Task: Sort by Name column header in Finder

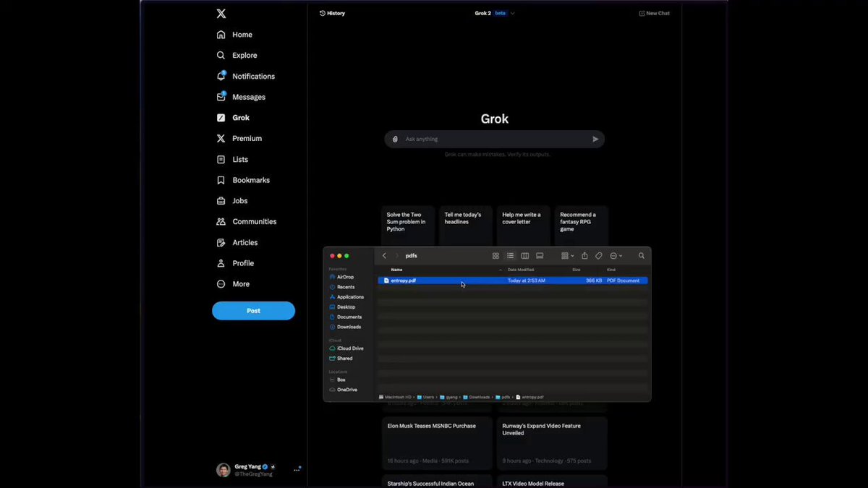Action: [x=396, y=270]
